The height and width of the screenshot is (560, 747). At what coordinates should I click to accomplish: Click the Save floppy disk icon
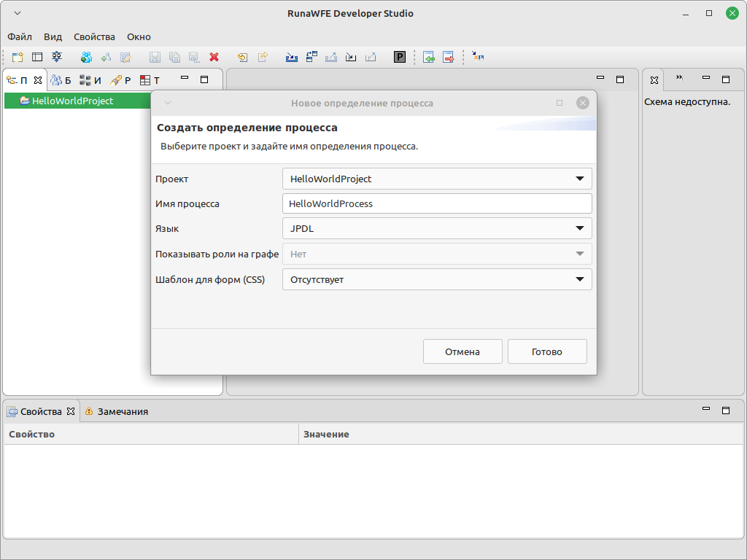155,57
